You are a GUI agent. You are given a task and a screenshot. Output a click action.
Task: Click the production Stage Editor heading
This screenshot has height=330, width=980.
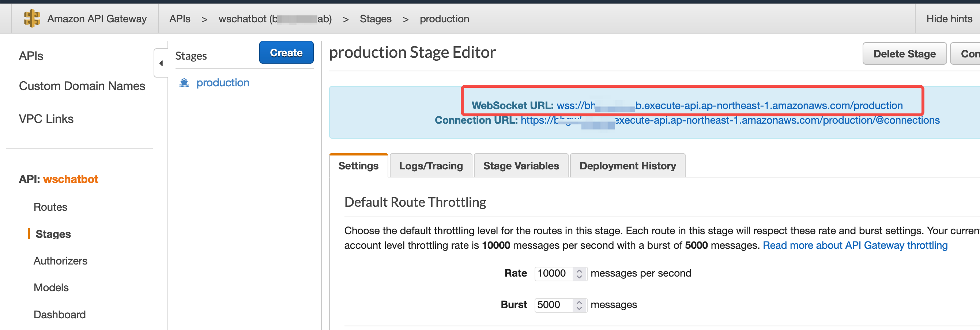[412, 53]
